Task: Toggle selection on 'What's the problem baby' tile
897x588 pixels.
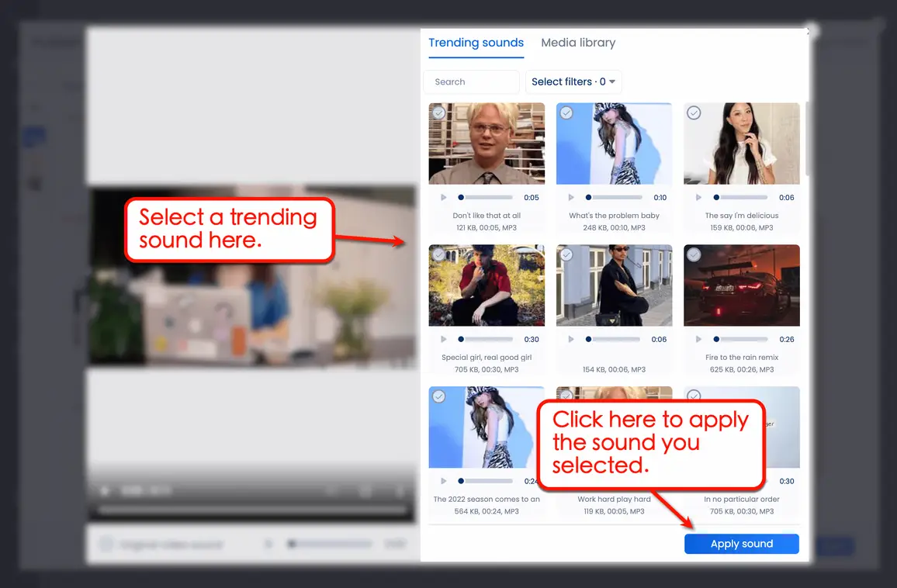Action: [x=566, y=112]
